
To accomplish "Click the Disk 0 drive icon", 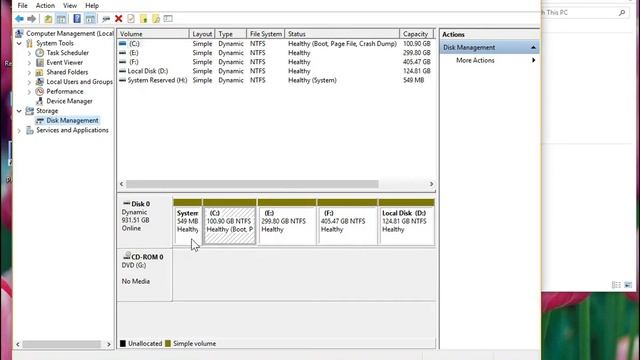I will [127, 203].
